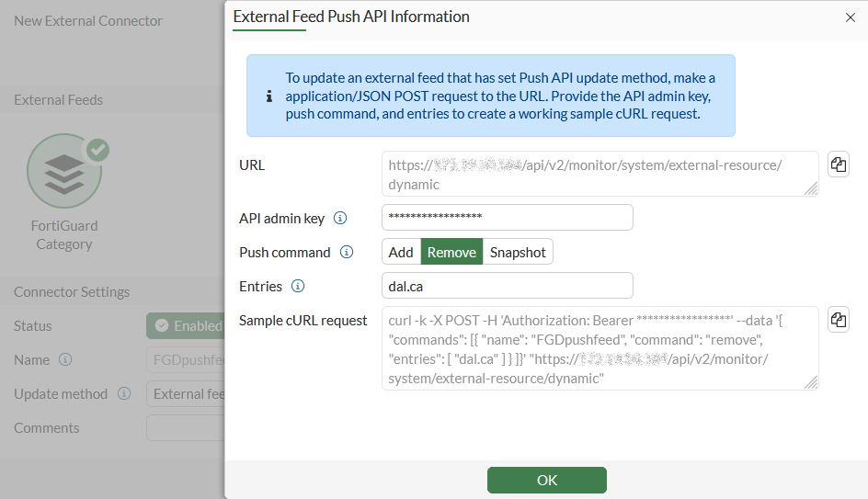Click OK to confirm the dialog
This screenshot has width=868, height=499.
546,480
